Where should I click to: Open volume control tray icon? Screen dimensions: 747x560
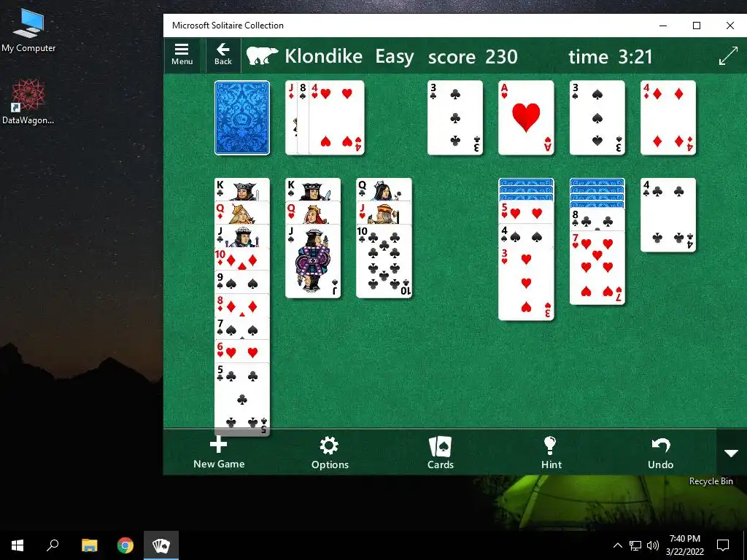(x=653, y=545)
